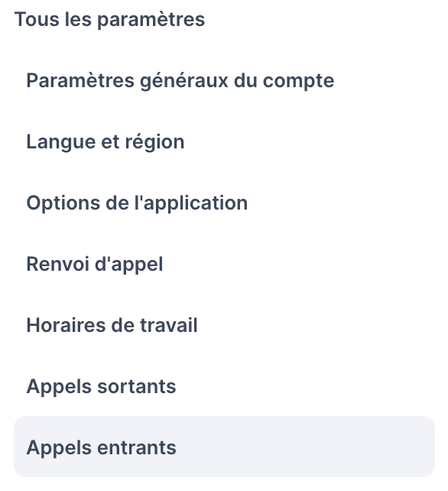448x491 pixels.
Task: Open Appels sortants settings
Action: coord(224,385)
